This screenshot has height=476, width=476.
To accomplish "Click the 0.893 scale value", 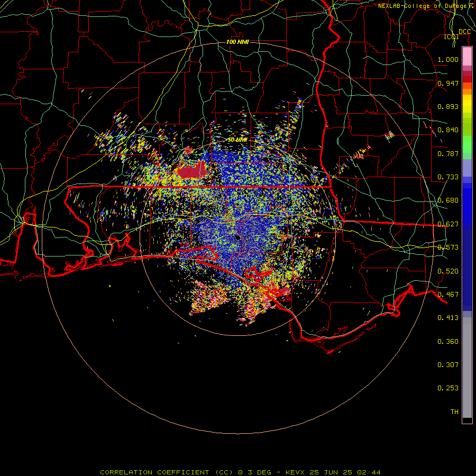I will point(448,106).
